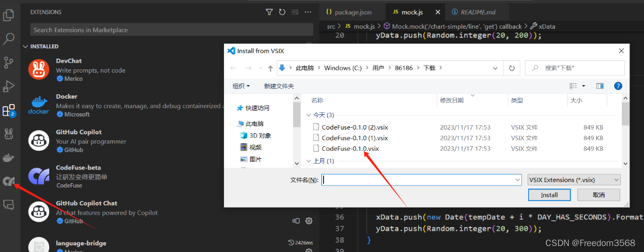This screenshot has height=252, width=644.
Task: Click the refresh button beside the address bar
Action: coord(512,68)
